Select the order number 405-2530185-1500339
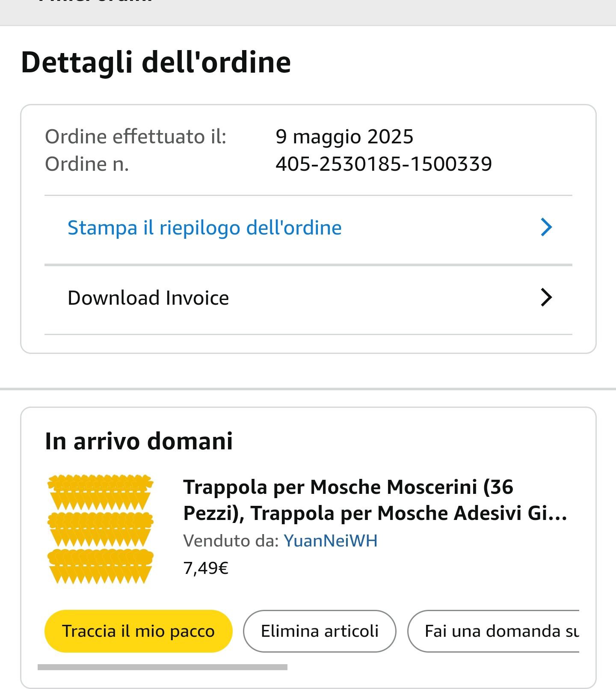The height and width of the screenshot is (689, 616). coord(384,164)
